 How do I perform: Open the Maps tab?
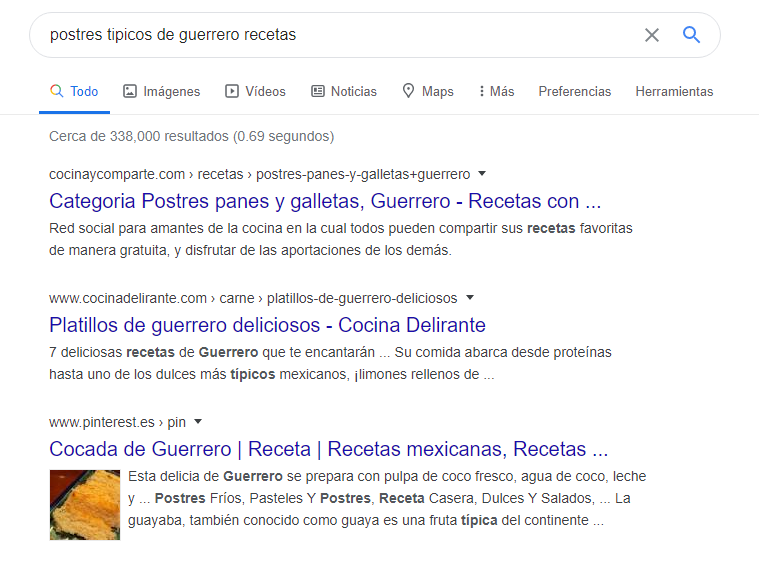click(x=428, y=91)
